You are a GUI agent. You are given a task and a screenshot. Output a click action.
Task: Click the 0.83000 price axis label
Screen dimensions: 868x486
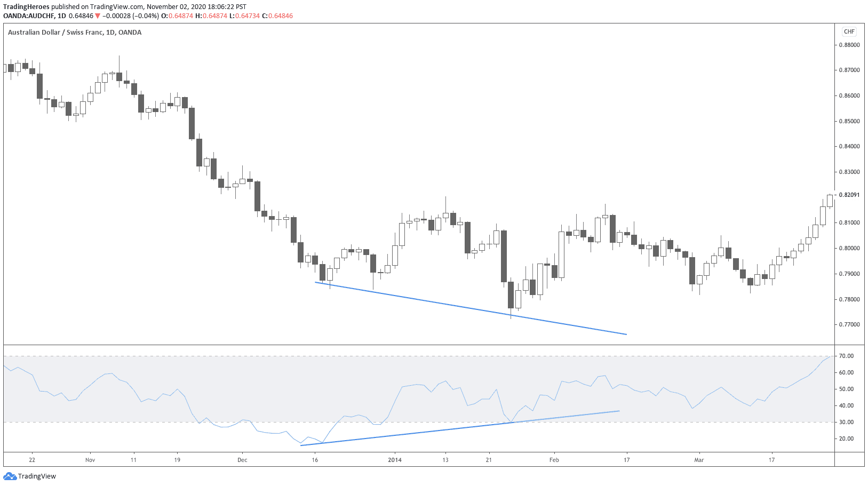point(849,172)
